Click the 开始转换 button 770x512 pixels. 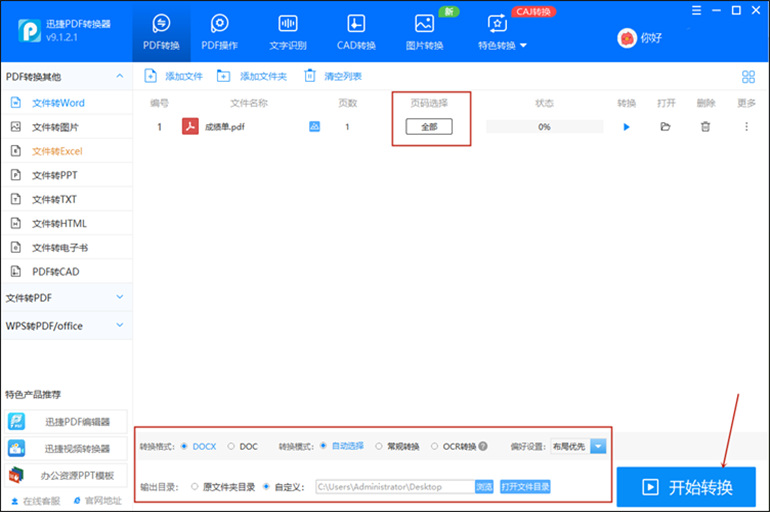click(686, 487)
